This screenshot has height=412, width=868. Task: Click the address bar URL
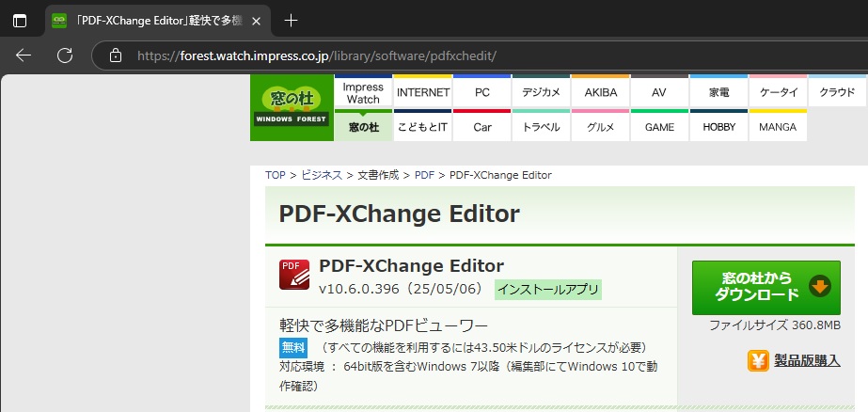coord(317,55)
